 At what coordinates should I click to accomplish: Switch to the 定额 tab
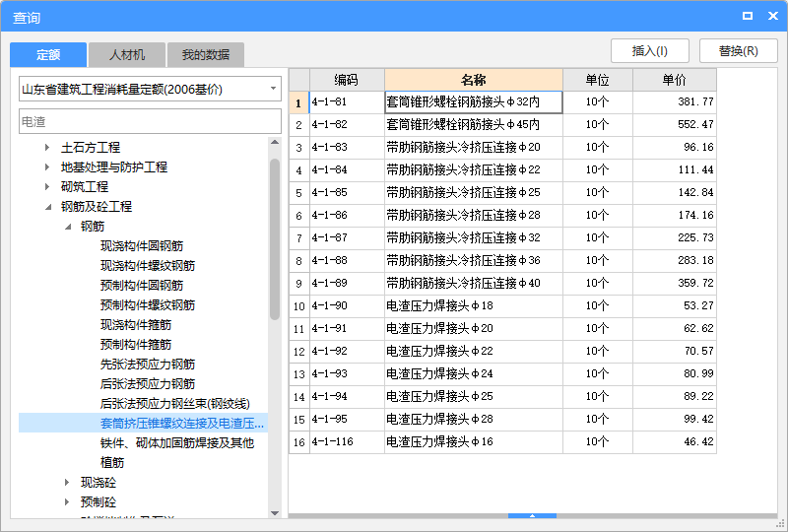click(48, 55)
